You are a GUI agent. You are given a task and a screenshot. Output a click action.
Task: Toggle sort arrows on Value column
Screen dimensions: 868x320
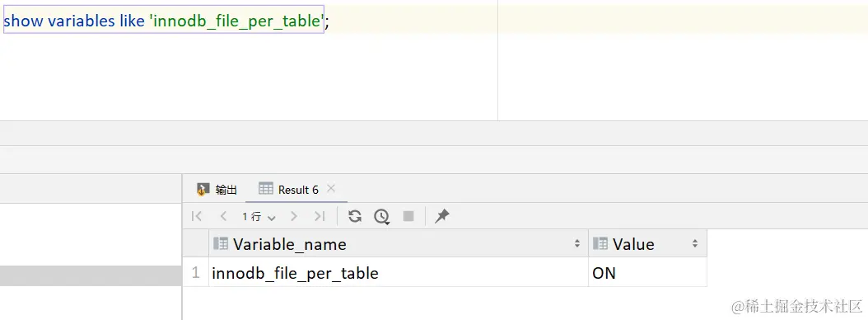tap(695, 243)
